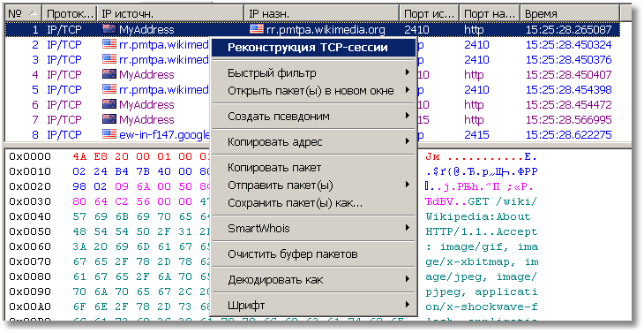This screenshot has height=333, width=644.
Task: Click flag icon in packet 6 row
Action: 109,104
